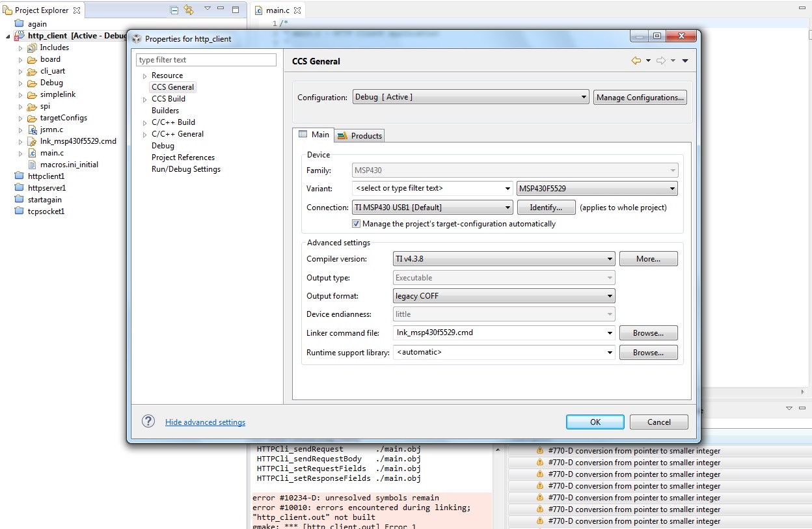Screen dimensions: 812x529
Task: Open the Builders properties page
Action: 165,111
